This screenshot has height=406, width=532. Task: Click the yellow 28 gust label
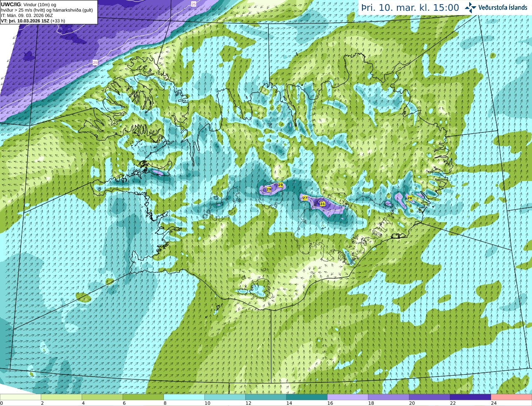pos(410,198)
